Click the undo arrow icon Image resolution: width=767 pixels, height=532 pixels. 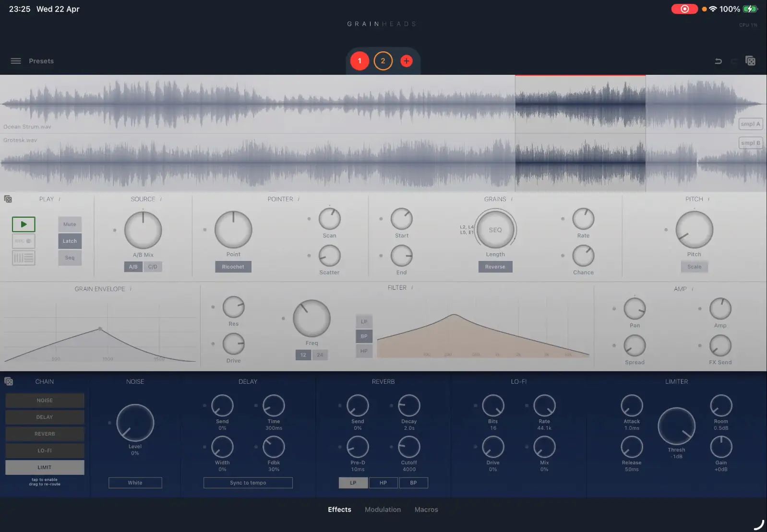(x=718, y=61)
